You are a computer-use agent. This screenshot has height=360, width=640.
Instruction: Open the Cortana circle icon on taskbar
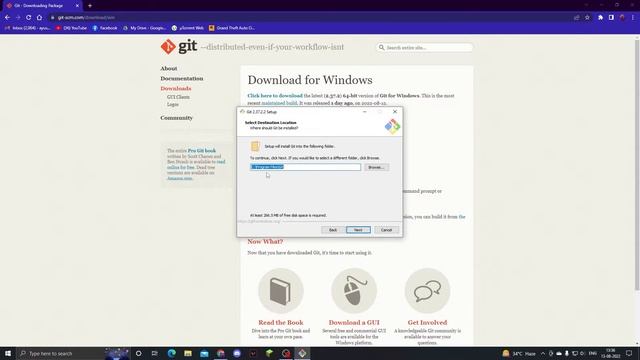[138, 353]
